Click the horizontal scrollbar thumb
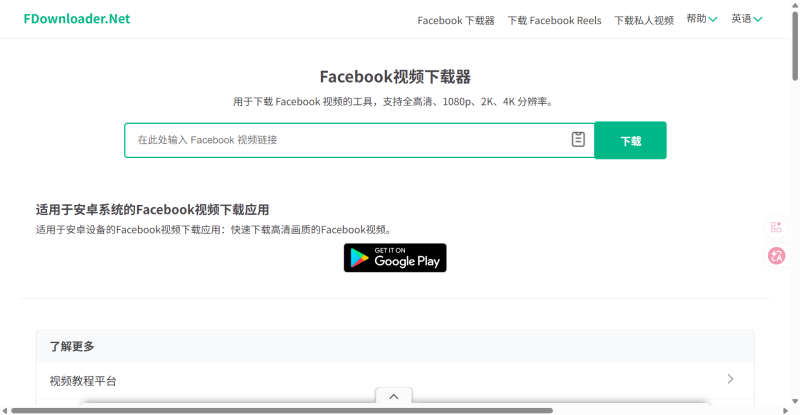This screenshot has width=800, height=415. (x=282, y=410)
